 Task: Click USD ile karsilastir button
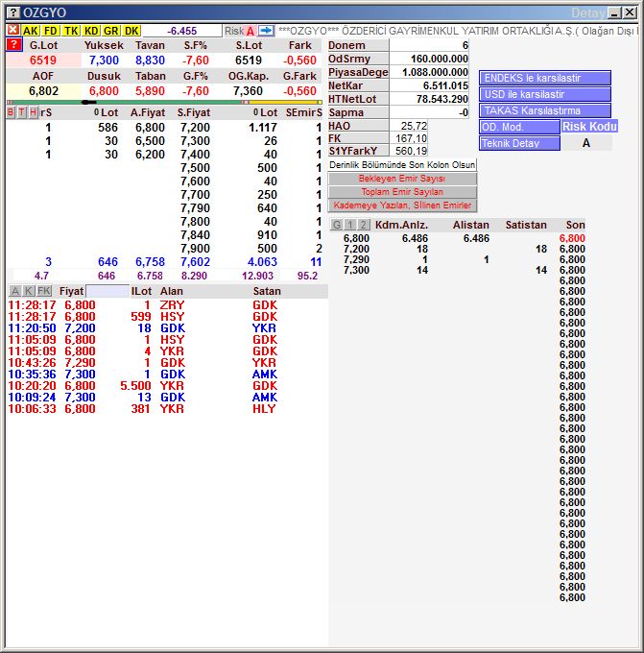tap(545, 94)
